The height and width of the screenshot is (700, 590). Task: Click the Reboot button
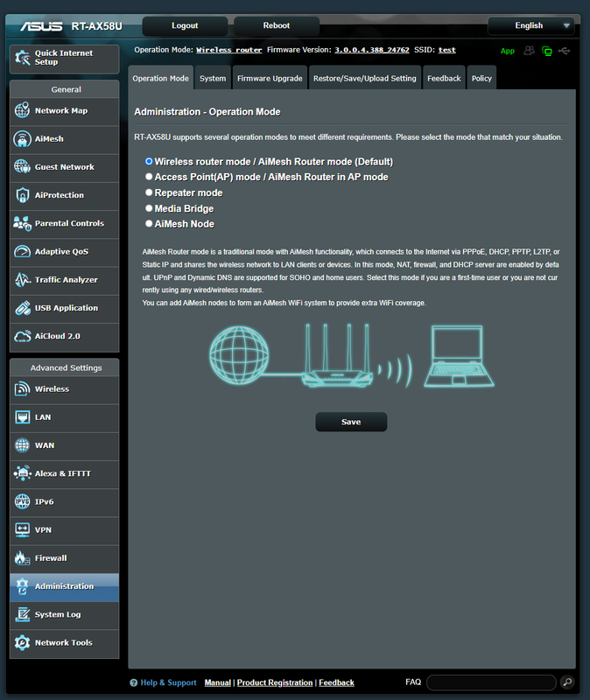[277, 26]
